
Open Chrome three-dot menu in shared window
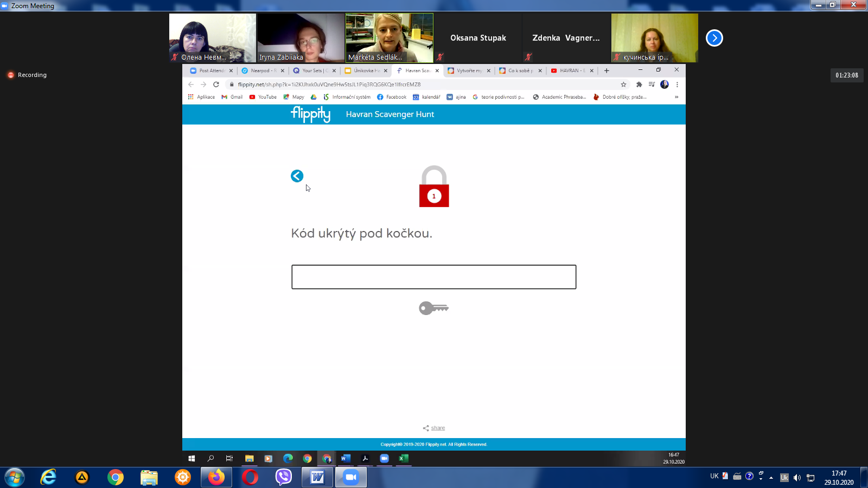coord(677,85)
